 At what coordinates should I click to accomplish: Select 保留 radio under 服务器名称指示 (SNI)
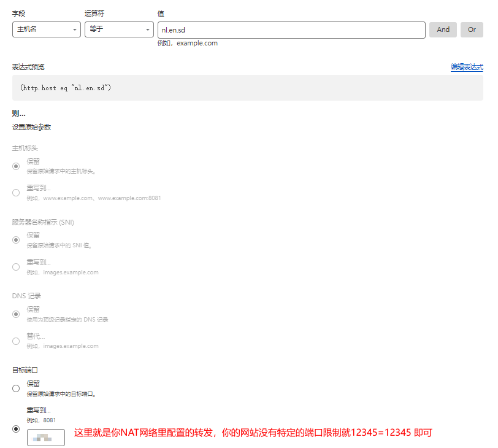16,240
